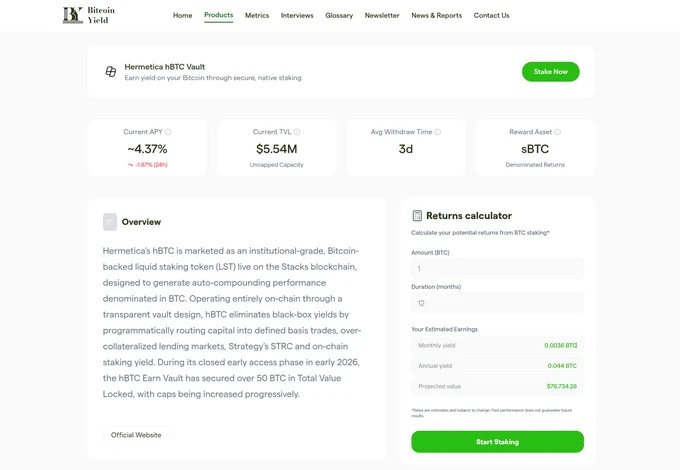The width and height of the screenshot is (680, 470).
Task: Click the Uncapped Capacity label
Action: tap(277, 165)
